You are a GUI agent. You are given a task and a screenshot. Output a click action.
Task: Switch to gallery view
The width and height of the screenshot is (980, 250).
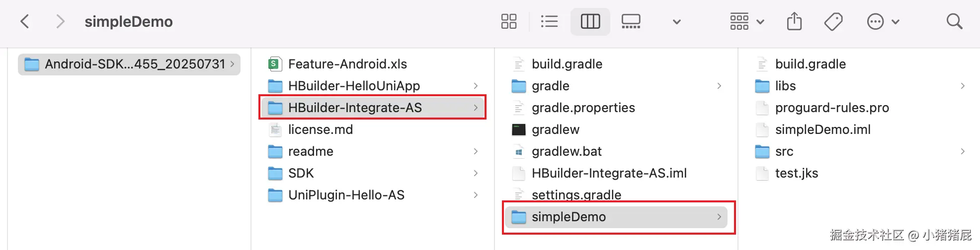[x=631, y=21]
